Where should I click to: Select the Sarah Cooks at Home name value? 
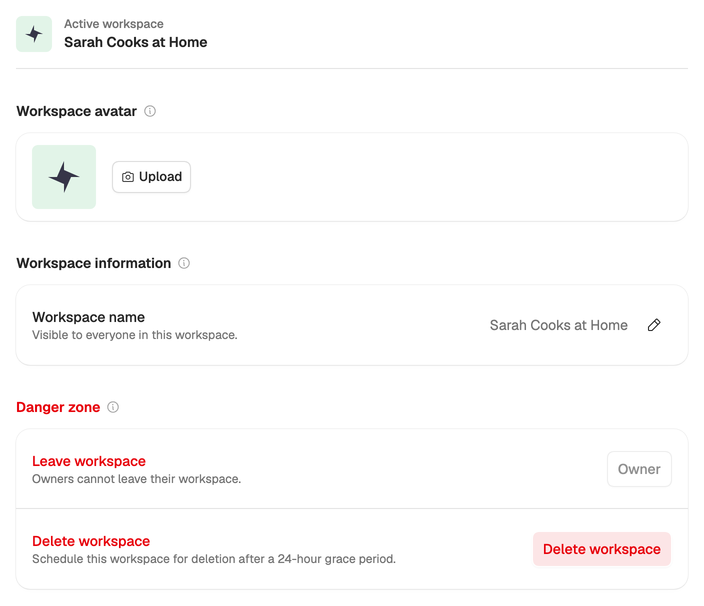pos(559,325)
